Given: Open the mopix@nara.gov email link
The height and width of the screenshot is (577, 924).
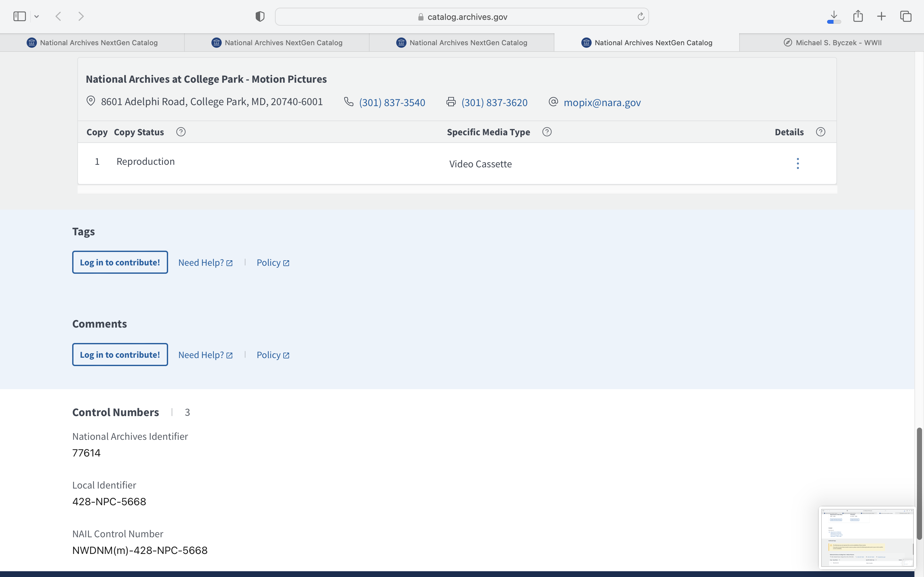Looking at the screenshot, I should 602,102.
